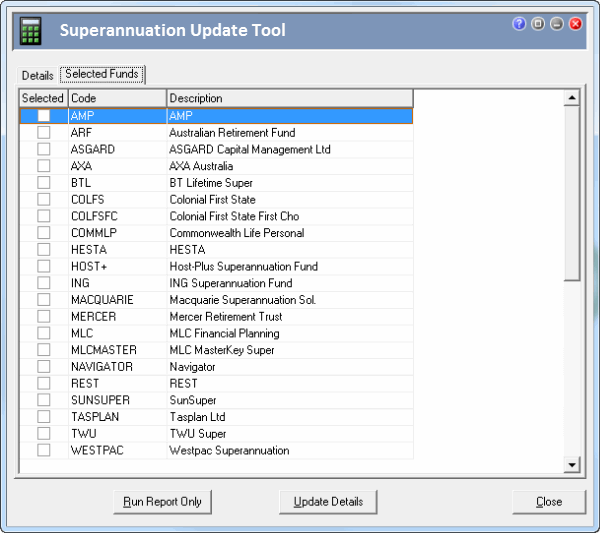The image size is (600, 533).
Task: Tick the checkbox for AMP fund
Action: (44, 116)
